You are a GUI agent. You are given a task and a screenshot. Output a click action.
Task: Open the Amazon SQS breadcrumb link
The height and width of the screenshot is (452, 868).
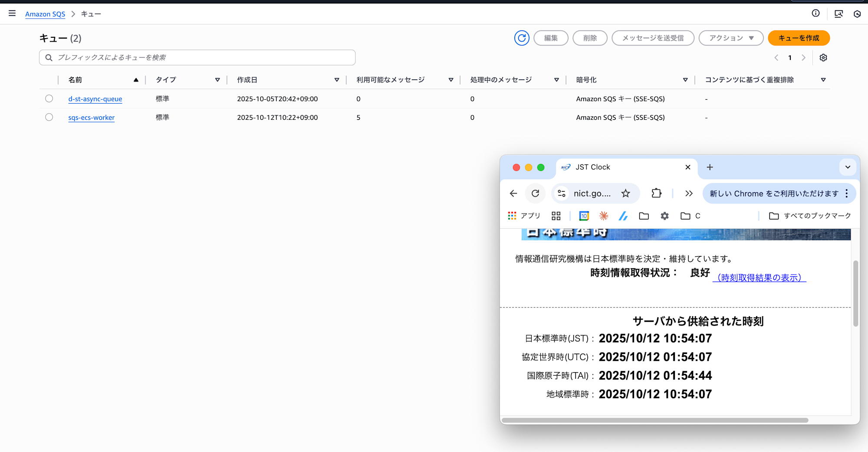45,14
